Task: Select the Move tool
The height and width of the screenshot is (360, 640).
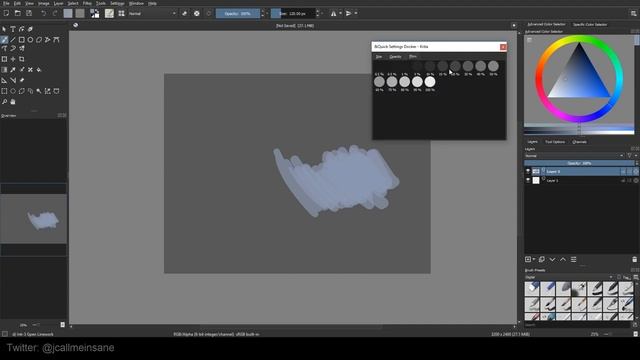Action: pos(13,59)
